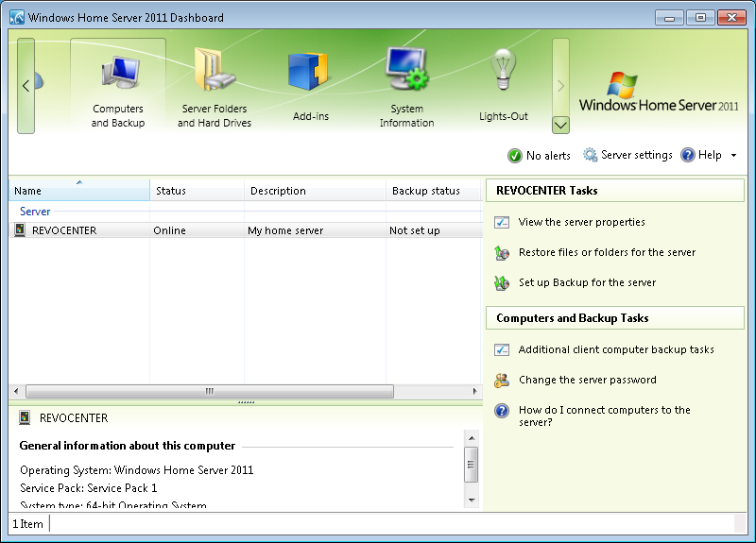This screenshot has height=543, width=756.
Task: Open the Add-ins puzzle box icon
Action: click(x=308, y=72)
